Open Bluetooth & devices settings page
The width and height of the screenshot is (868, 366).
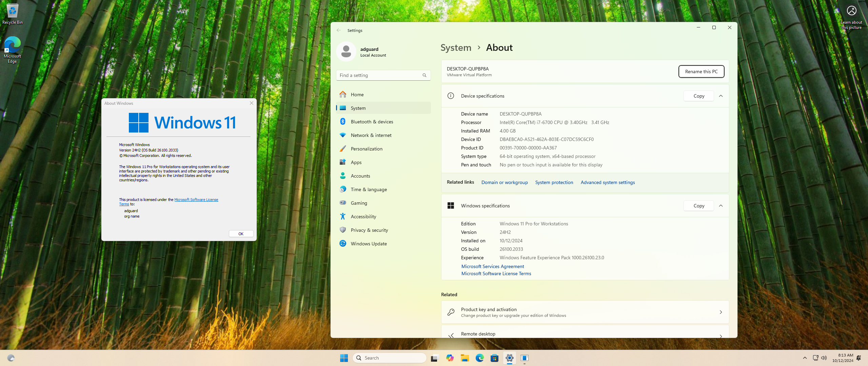(x=383, y=121)
